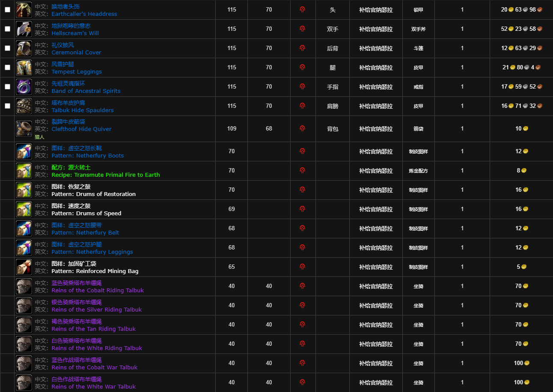553x392 pixels.
Task: Click type 炼金配方 in Transmute recipe row
Action: 418,171
